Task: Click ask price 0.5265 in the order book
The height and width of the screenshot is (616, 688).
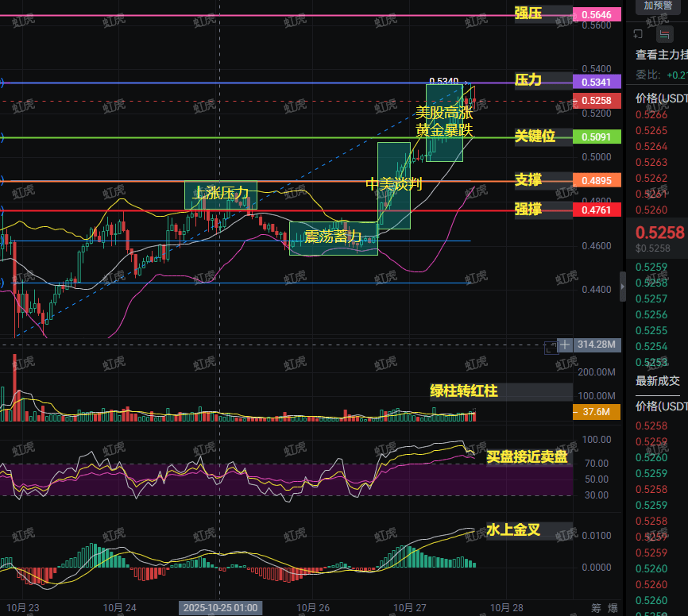Action: click(651, 131)
